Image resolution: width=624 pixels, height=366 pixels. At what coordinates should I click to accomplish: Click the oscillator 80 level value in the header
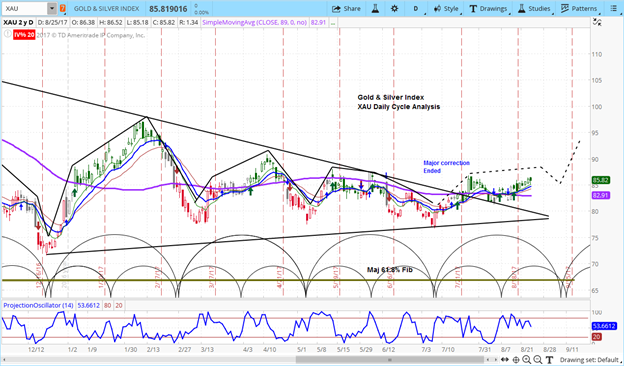pyautogui.click(x=107, y=306)
